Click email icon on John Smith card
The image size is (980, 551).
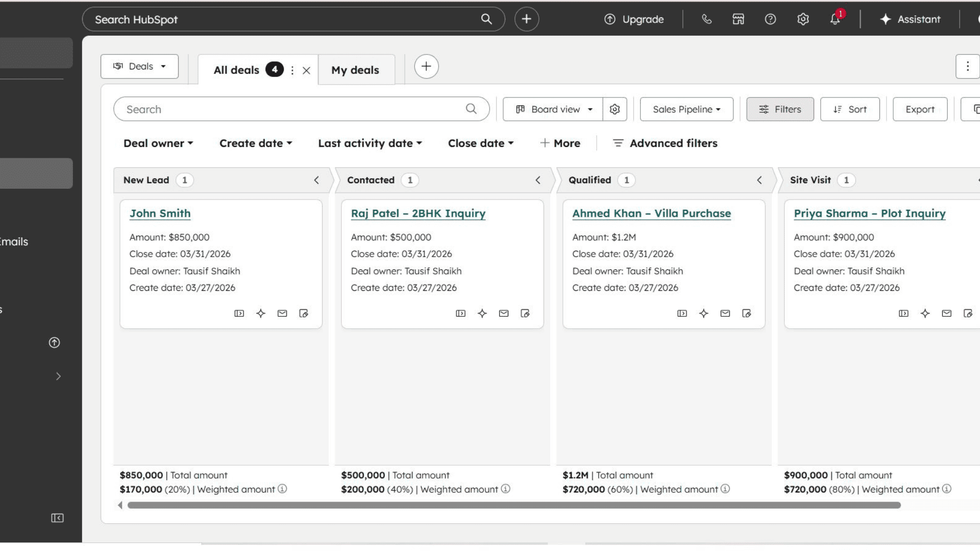(x=282, y=313)
